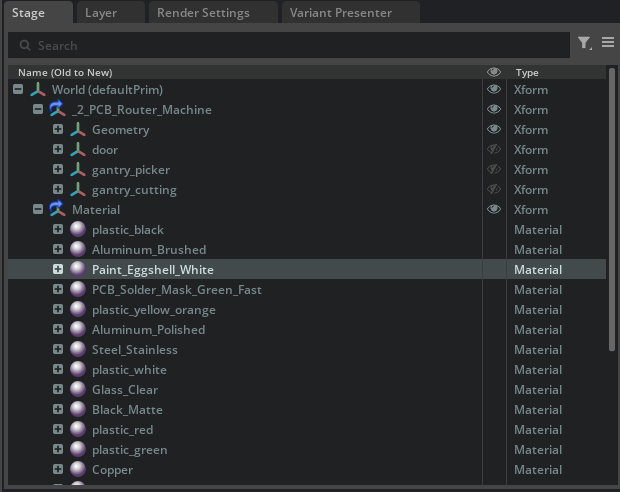Click the Copper material sphere icon

tap(78, 470)
